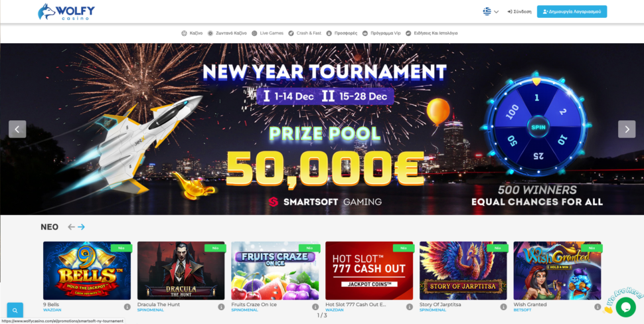Screen dimensions: 644x324
Task: Show next games in ΝΕΟ row
Action: tap(81, 226)
